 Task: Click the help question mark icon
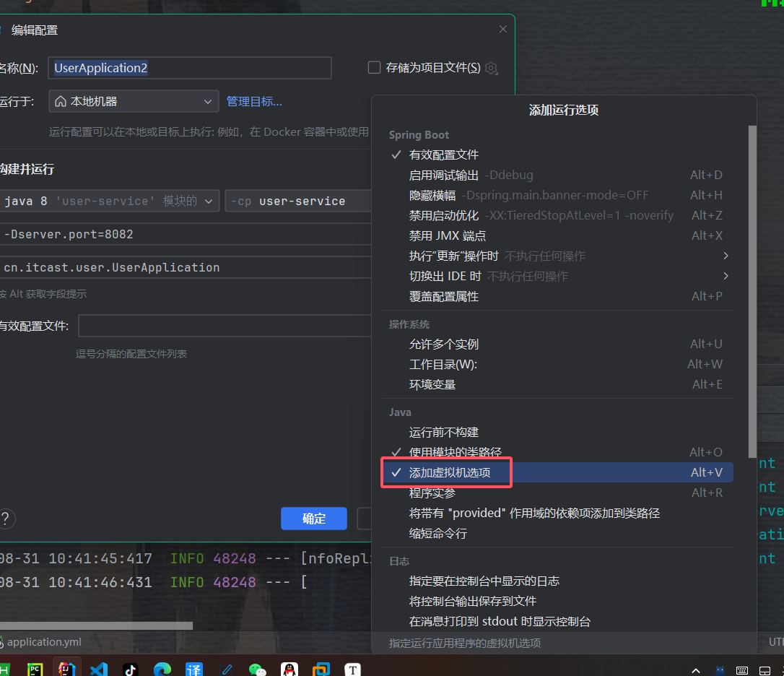(x=6, y=519)
